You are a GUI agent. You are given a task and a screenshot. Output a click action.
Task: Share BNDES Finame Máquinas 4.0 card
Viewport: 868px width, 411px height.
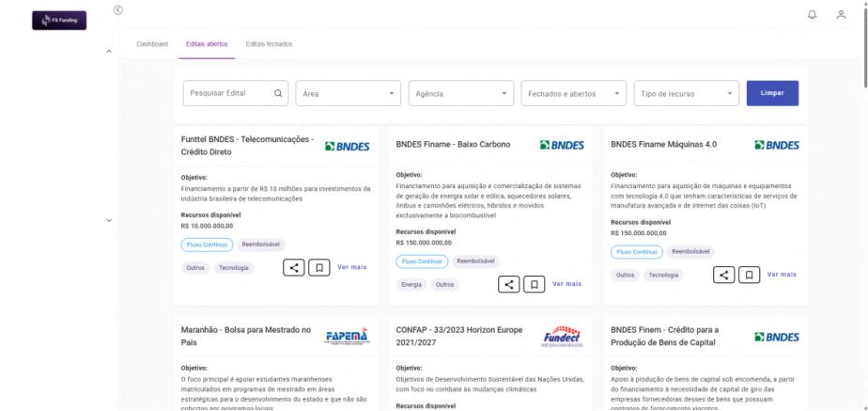tap(723, 275)
